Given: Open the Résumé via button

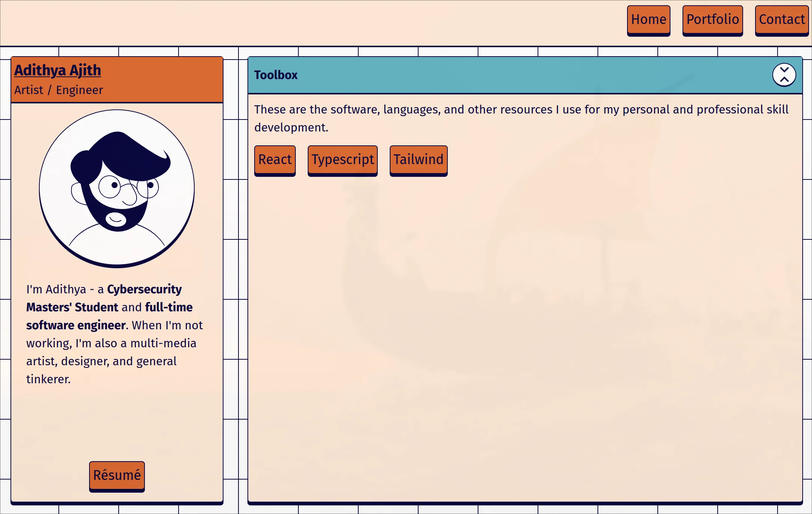Looking at the screenshot, I should 116,474.
